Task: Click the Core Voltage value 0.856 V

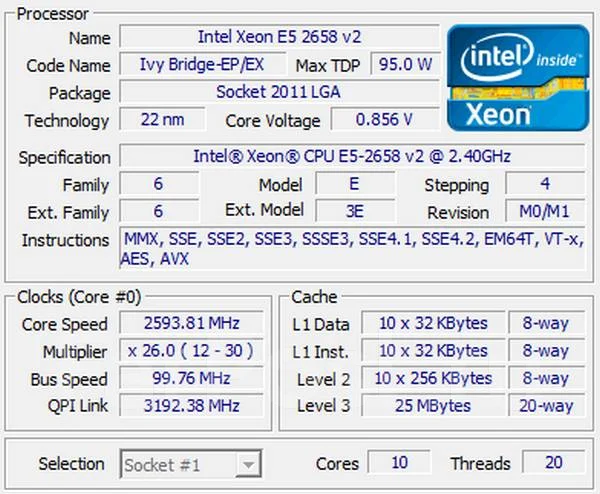Action: [x=385, y=120]
